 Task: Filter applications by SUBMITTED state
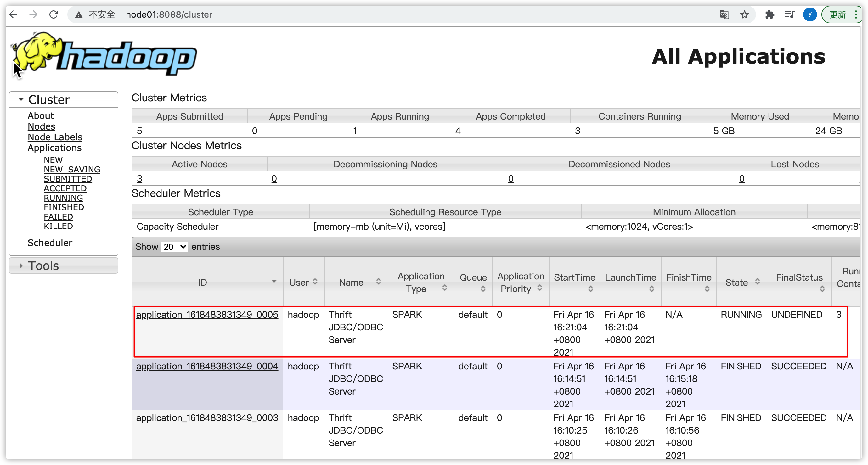pos(68,179)
